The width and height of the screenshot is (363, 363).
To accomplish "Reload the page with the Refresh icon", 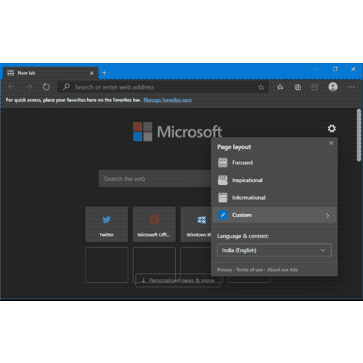I will (x=46, y=87).
